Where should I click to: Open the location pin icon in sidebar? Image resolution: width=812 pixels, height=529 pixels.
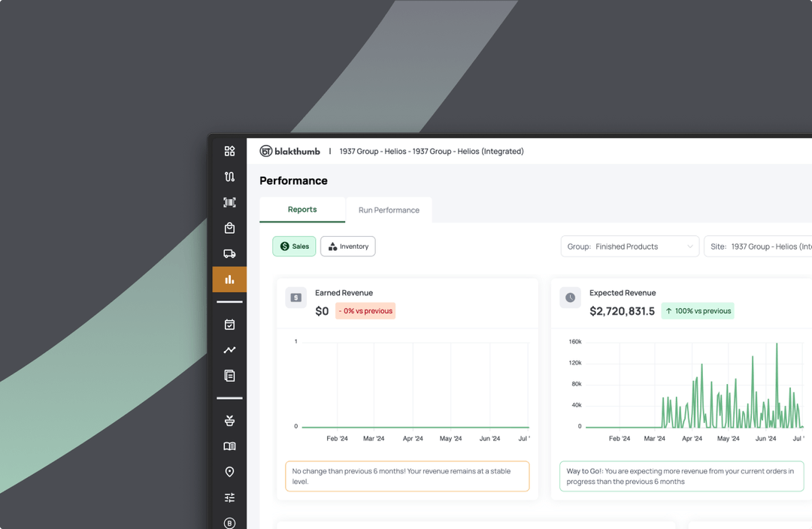(229, 472)
